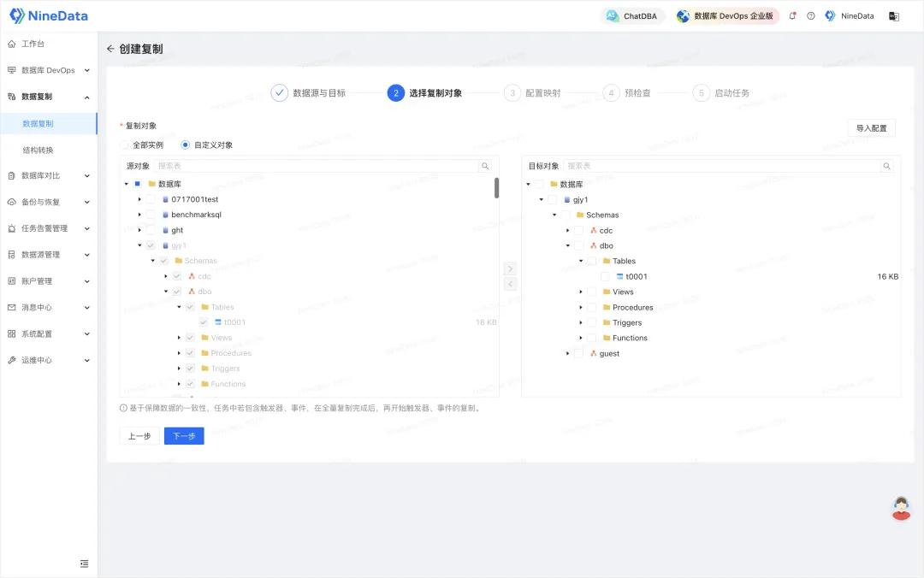924x578 pixels.
Task: Open the customer support avatar
Action: [901, 508]
